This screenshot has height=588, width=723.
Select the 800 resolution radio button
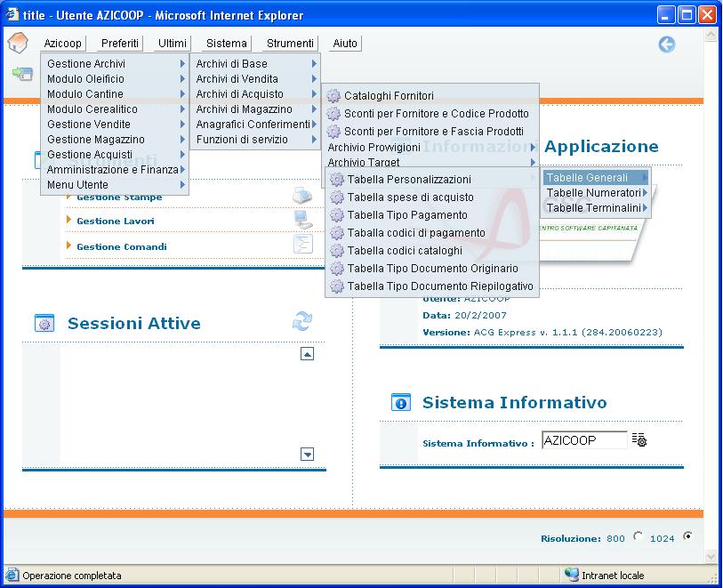coord(638,536)
